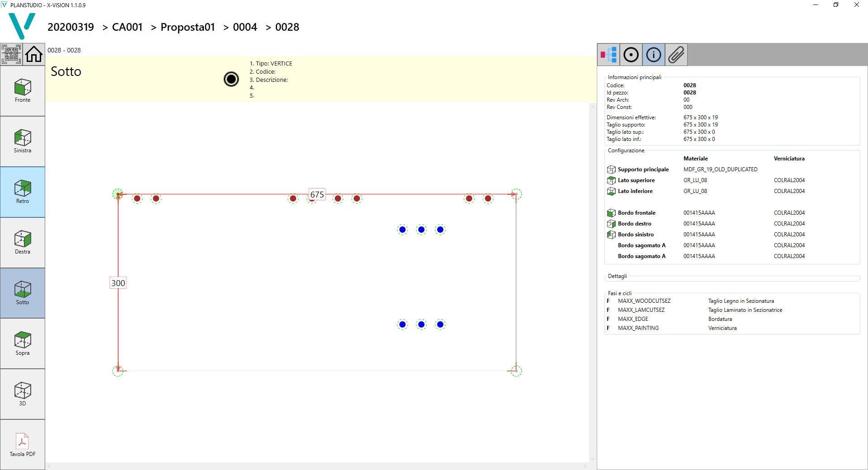Export the Tavola PDF drawing

coord(23,445)
